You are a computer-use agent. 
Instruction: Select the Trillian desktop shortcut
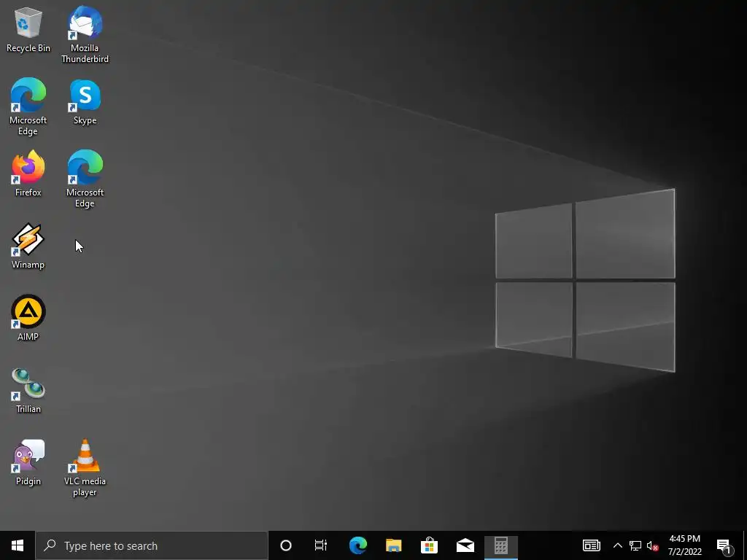click(x=28, y=391)
